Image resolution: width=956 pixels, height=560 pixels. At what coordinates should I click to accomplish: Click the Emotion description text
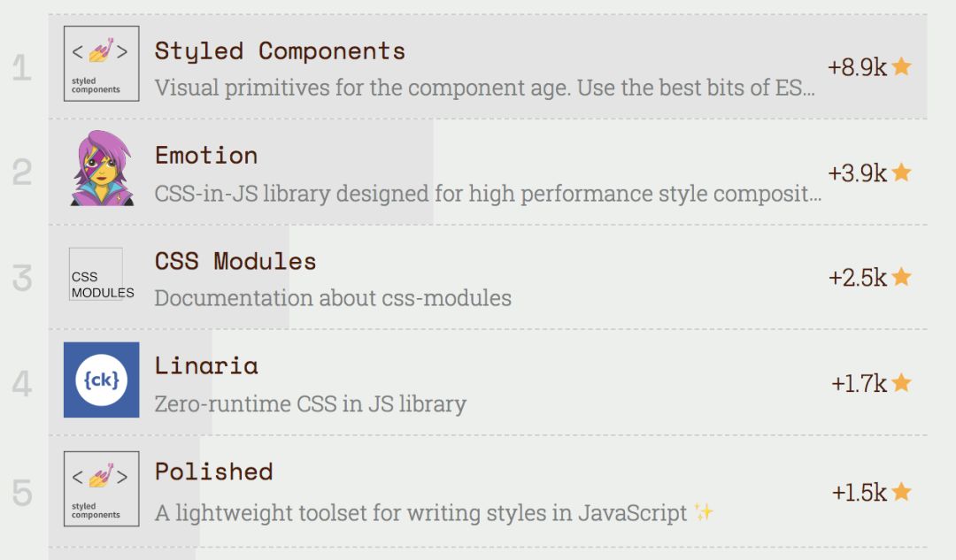click(487, 194)
